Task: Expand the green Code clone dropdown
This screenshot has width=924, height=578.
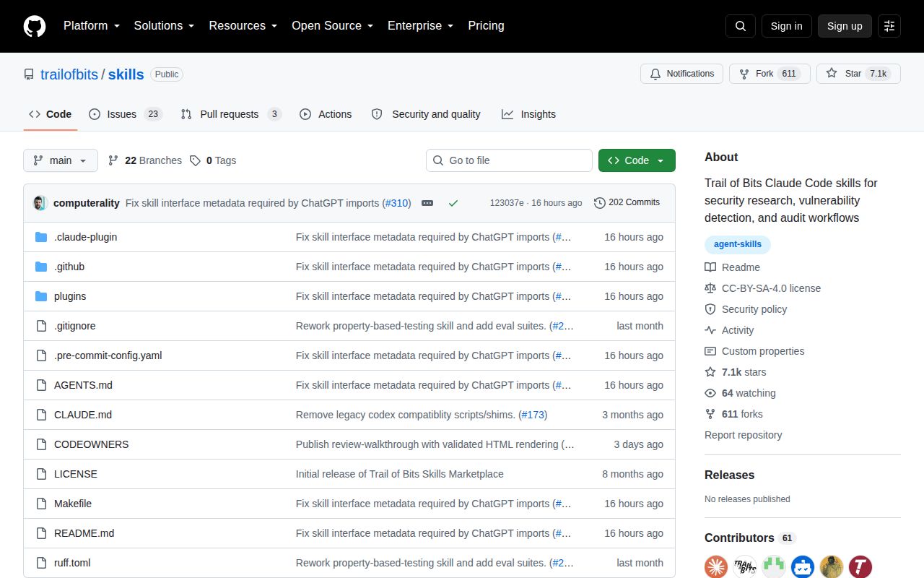Action: coord(637,160)
